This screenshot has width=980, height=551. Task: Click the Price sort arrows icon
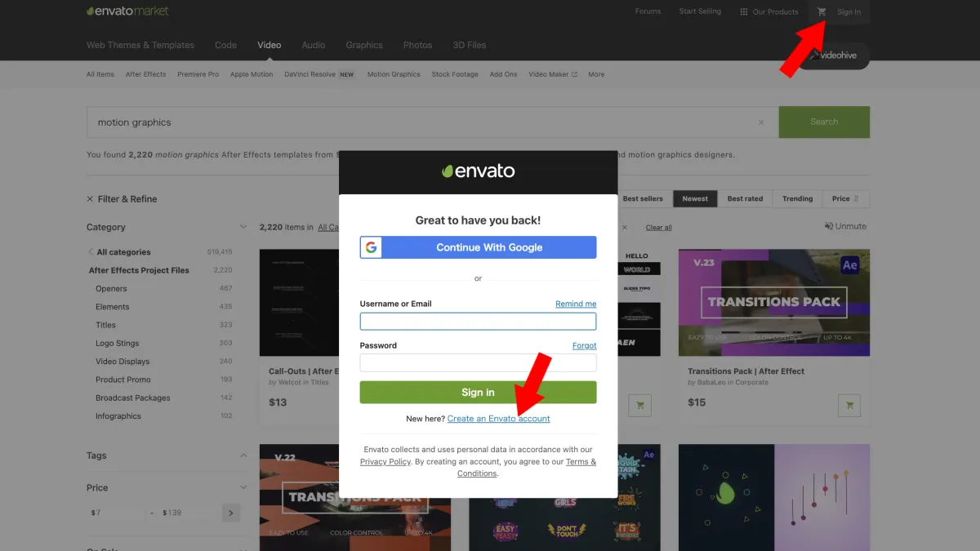click(856, 198)
